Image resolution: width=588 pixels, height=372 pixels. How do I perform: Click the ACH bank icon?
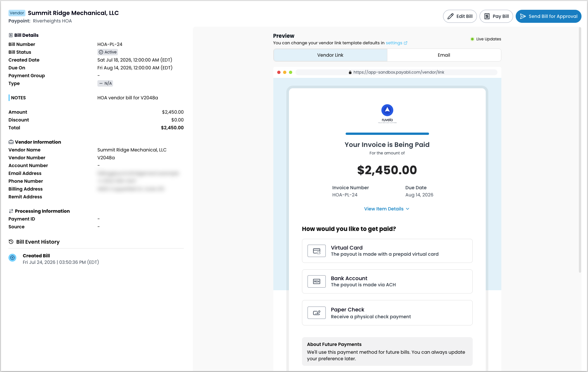317,281
